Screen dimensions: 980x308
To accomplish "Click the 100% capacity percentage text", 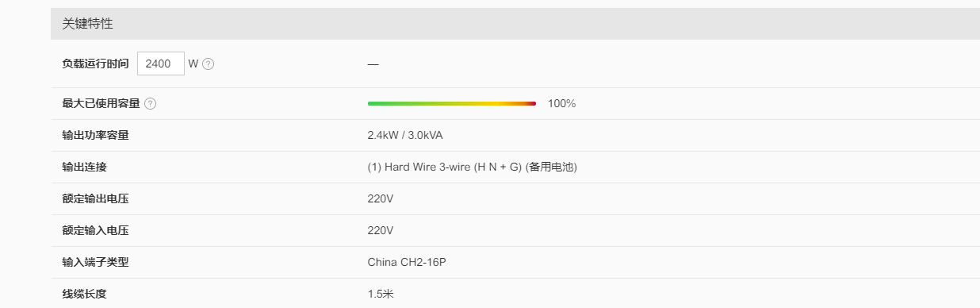I will tap(561, 104).
